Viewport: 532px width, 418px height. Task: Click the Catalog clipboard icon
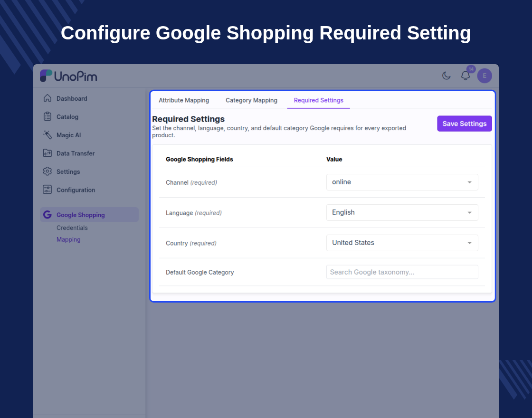click(x=47, y=116)
